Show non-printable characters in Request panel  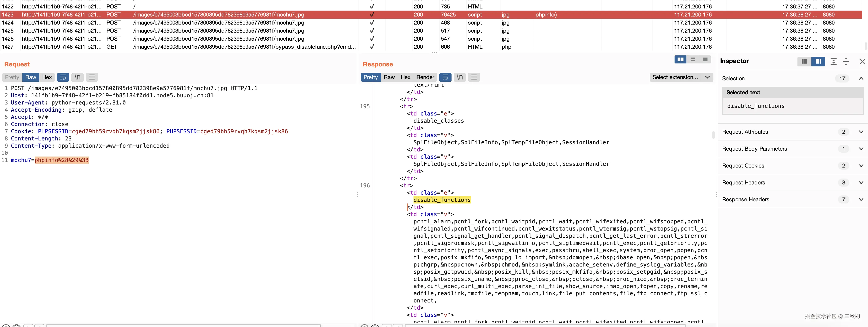(x=78, y=77)
